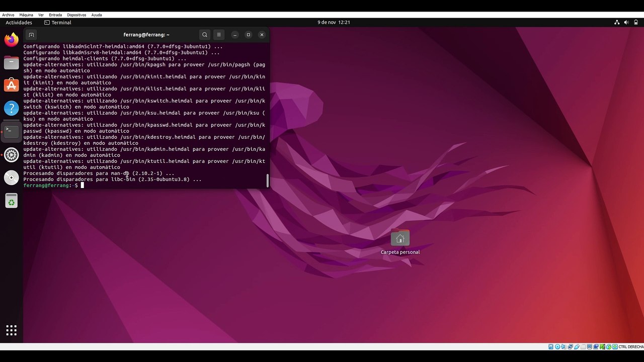Viewport: 644px width, 362px height.
Task: Click VirtualBox display status icon
Action: 590,347
